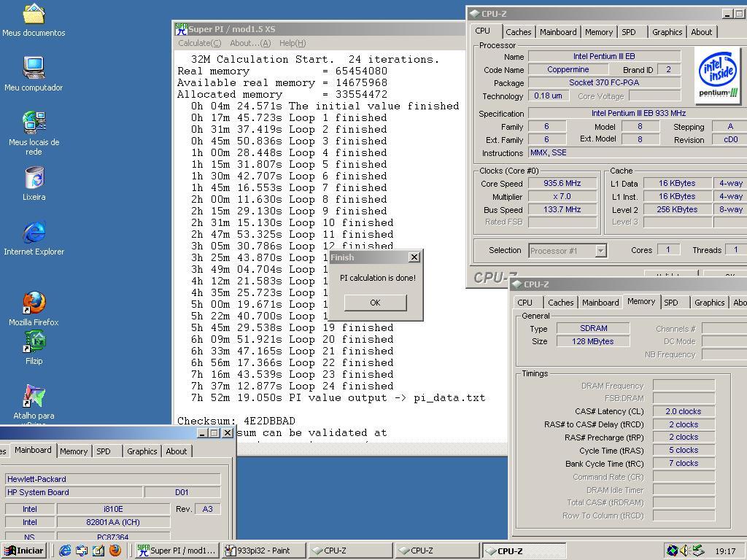The width and height of the screenshot is (747, 560).
Task: Switch to the active third CPU-Z taskbar button
Action: pos(524,551)
